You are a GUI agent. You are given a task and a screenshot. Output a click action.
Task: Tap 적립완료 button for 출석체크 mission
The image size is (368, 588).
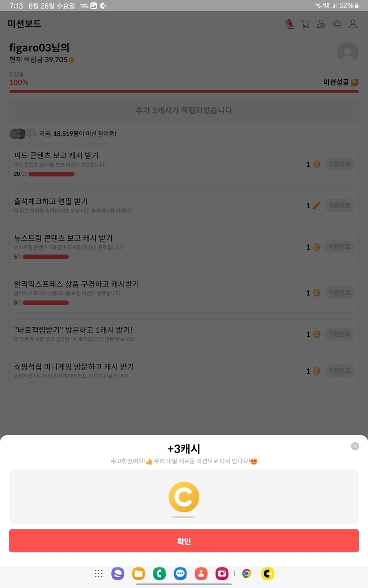pos(339,205)
